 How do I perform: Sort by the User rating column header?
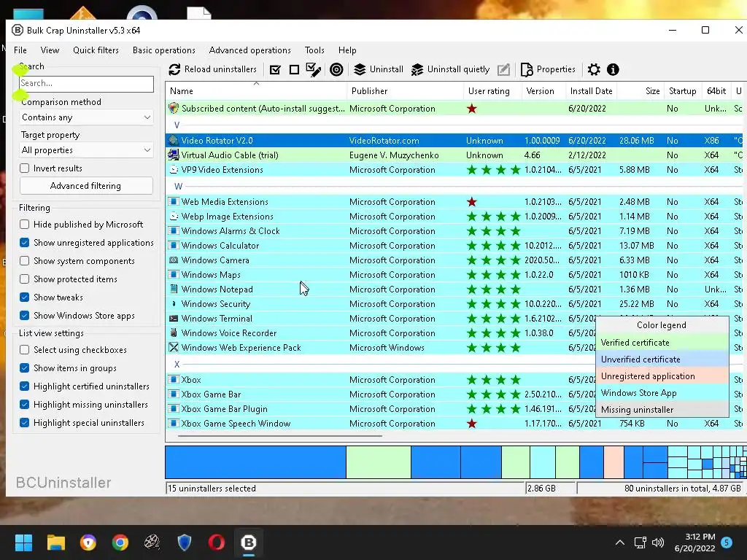pos(492,91)
